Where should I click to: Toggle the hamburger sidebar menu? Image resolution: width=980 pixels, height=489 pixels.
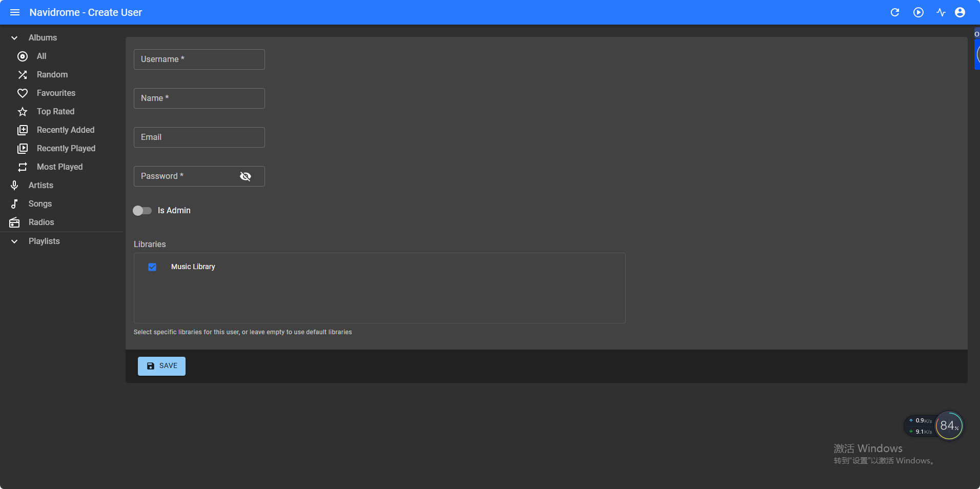point(15,12)
